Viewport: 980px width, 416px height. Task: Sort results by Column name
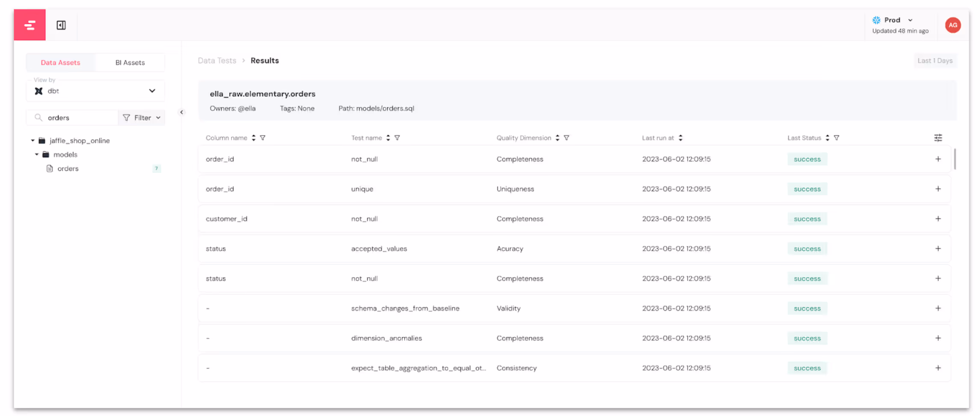click(253, 138)
